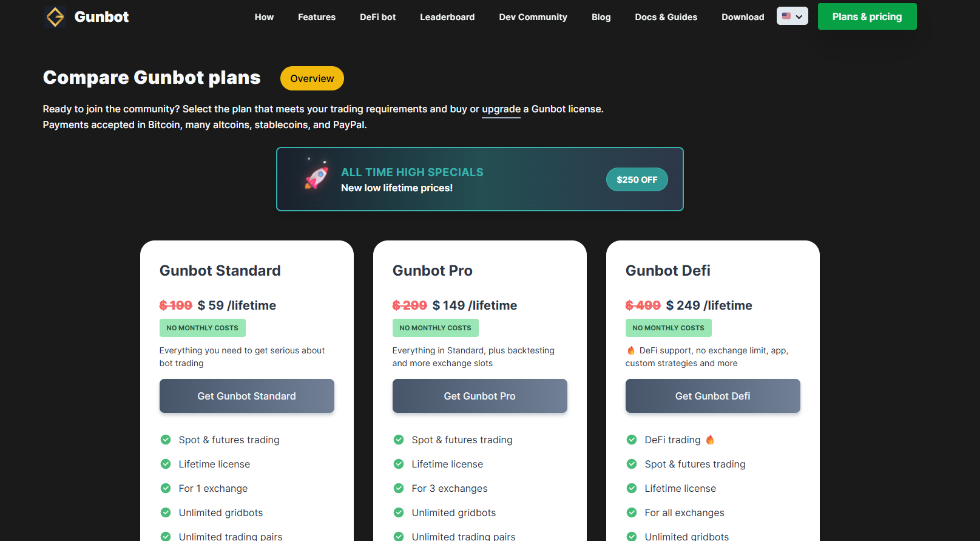This screenshot has height=541, width=980.
Task: Click the '$ 249 /lifetime' price text
Action: pyautogui.click(x=709, y=305)
